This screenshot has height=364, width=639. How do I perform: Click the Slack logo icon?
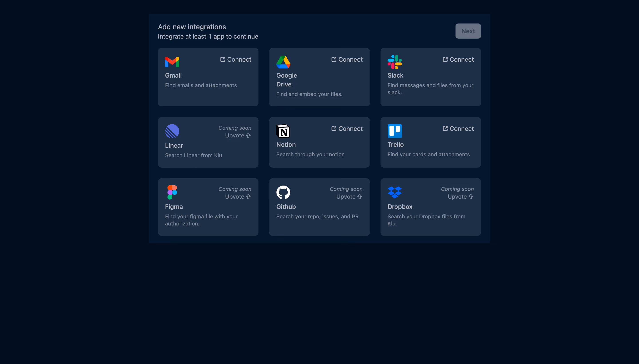[x=394, y=62]
